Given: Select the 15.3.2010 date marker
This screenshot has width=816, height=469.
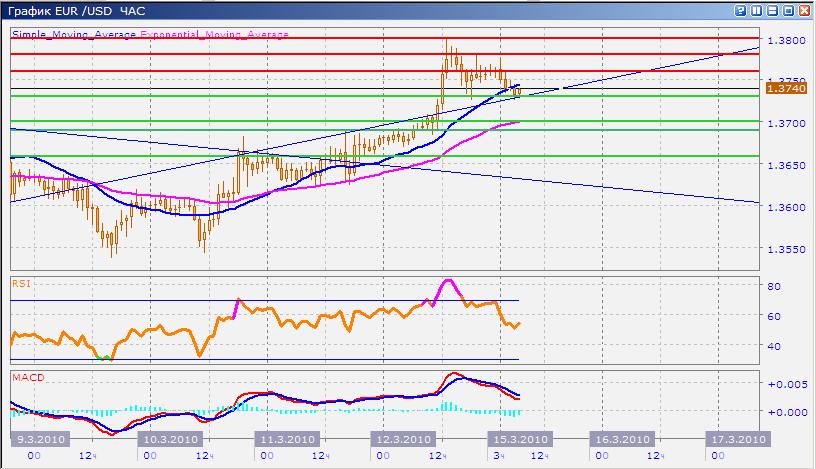Looking at the screenshot, I should click(x=518, y=439).
